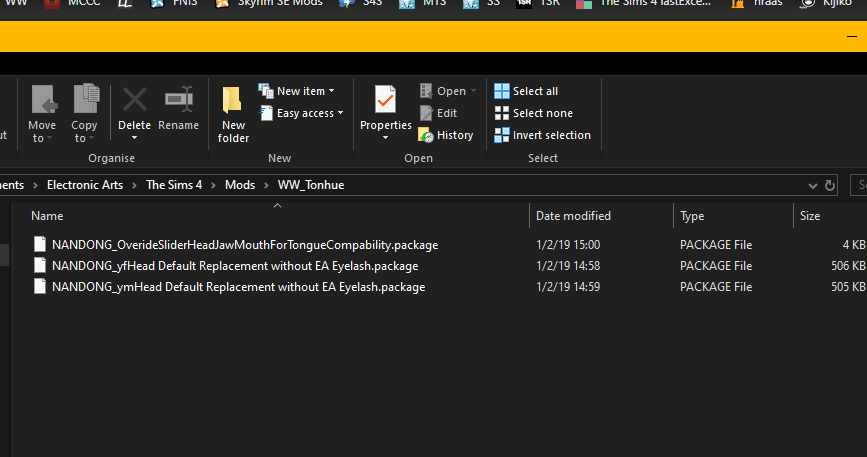Click Invert selection in ribbon
This screenshot has width=867, height=457.
tap(542, 135)
